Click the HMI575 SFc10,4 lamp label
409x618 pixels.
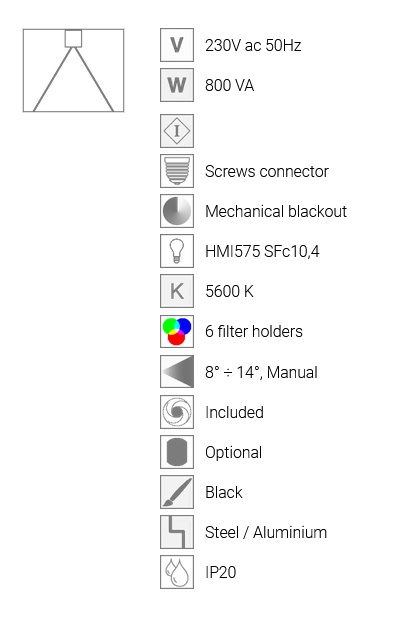coord(262,251)
